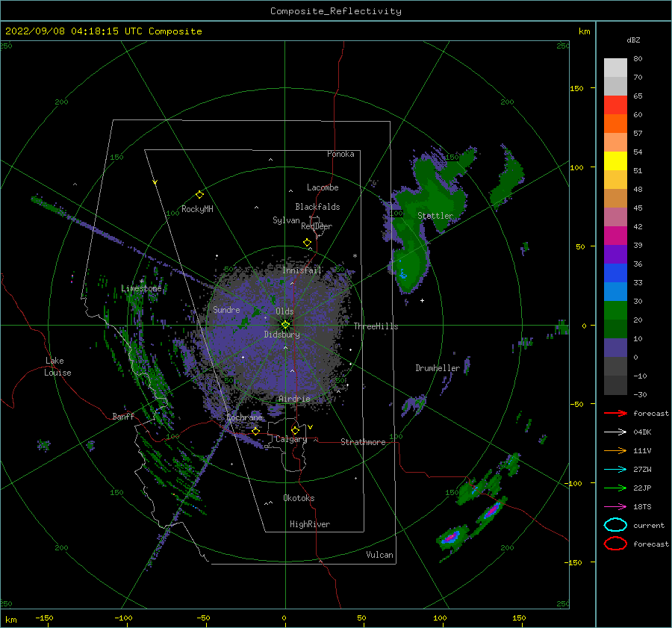The height and width of the screenshot is (628, 672).
Task: Click the Stettler city label
Action: (x=435, y=216)
